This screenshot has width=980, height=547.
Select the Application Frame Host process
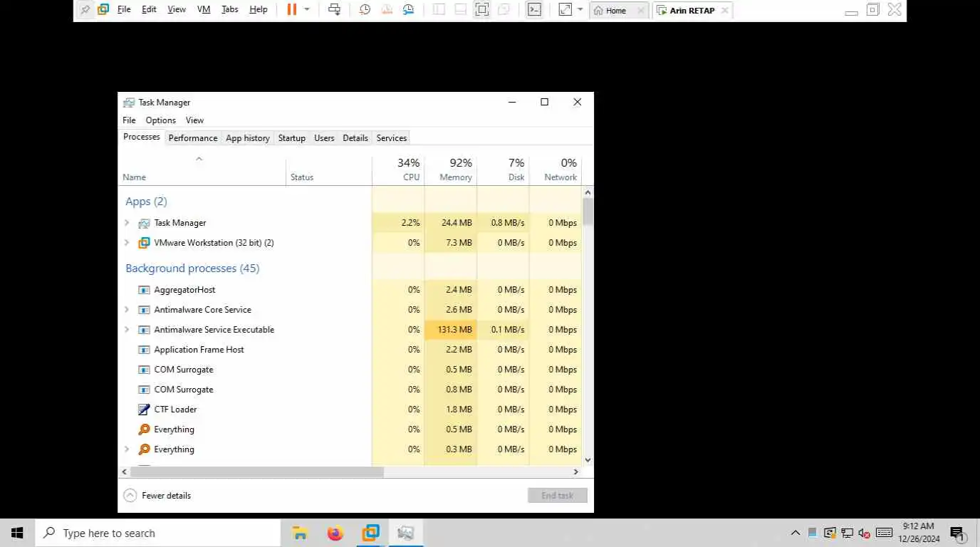click(350, 350)
